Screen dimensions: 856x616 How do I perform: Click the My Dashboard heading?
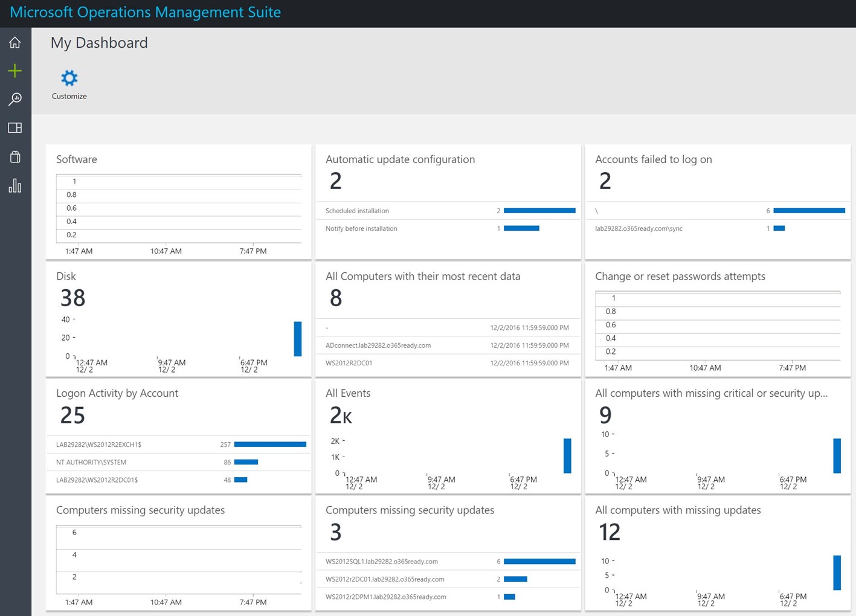99,43
